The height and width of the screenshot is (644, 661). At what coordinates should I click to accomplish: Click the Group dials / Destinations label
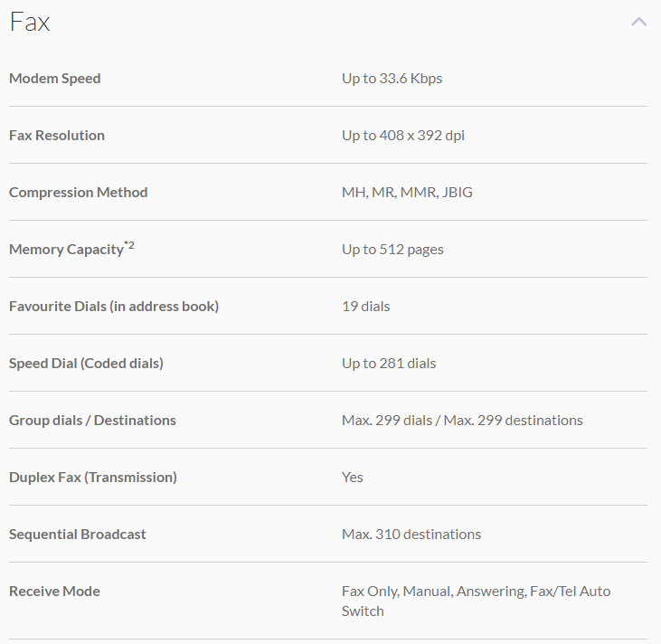tap(92, 421)
